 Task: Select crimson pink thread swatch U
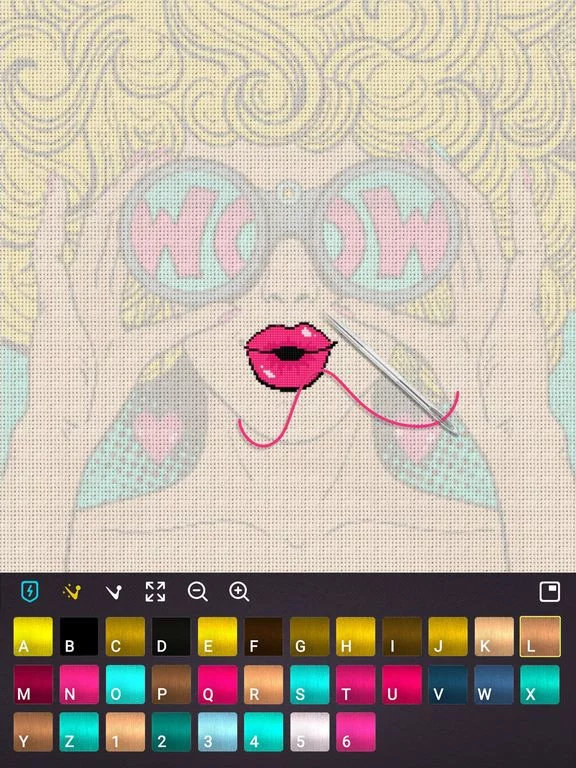click(402, 684)
